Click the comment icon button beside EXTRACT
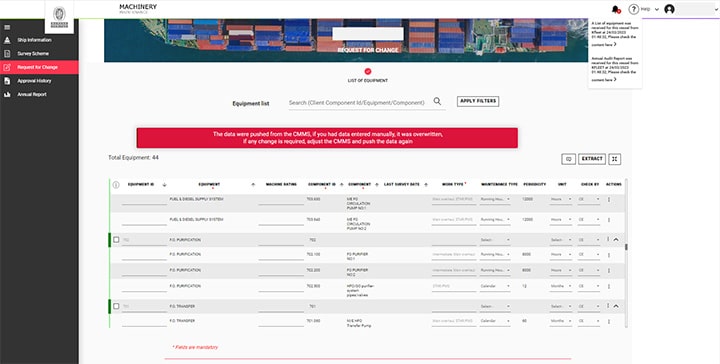Screen dimensions: 720x364 tap(568, 159)
